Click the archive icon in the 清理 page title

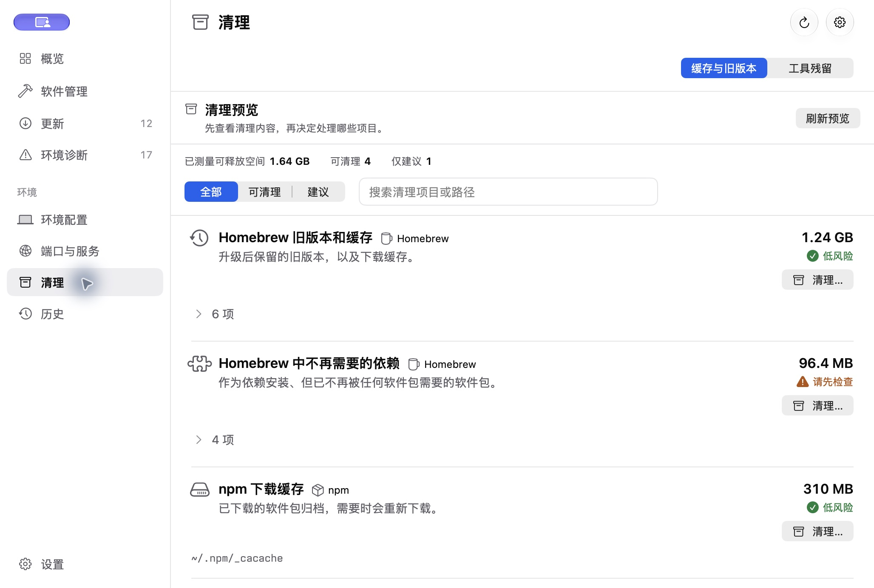200,22
